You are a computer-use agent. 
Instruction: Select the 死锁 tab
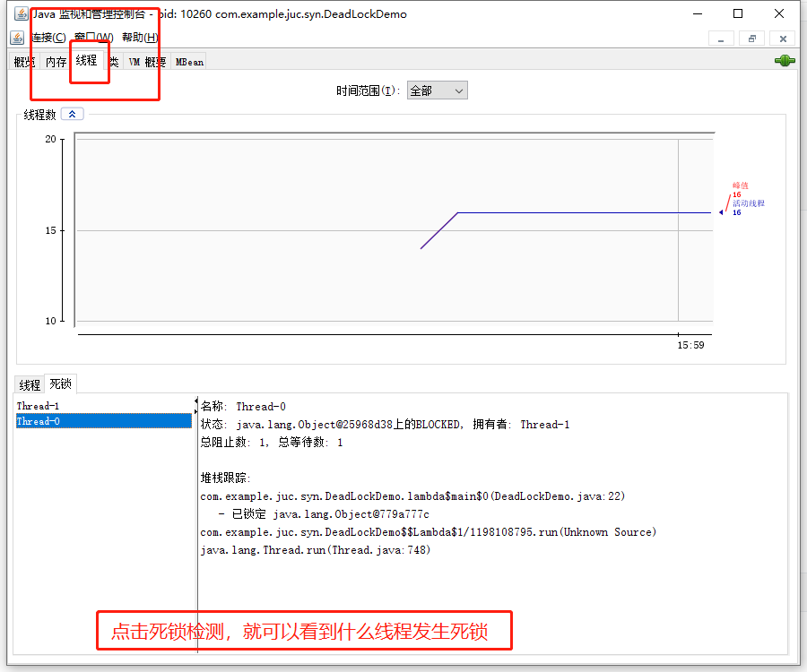coord(61,383)
